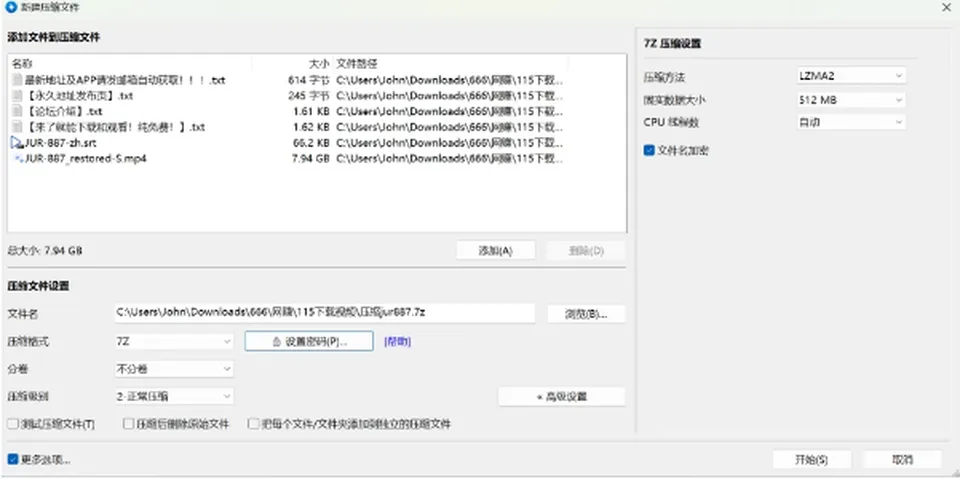Click the Bandizip app icon in title bar
This screenshot has width=960, height=479.
coord(10,8)
